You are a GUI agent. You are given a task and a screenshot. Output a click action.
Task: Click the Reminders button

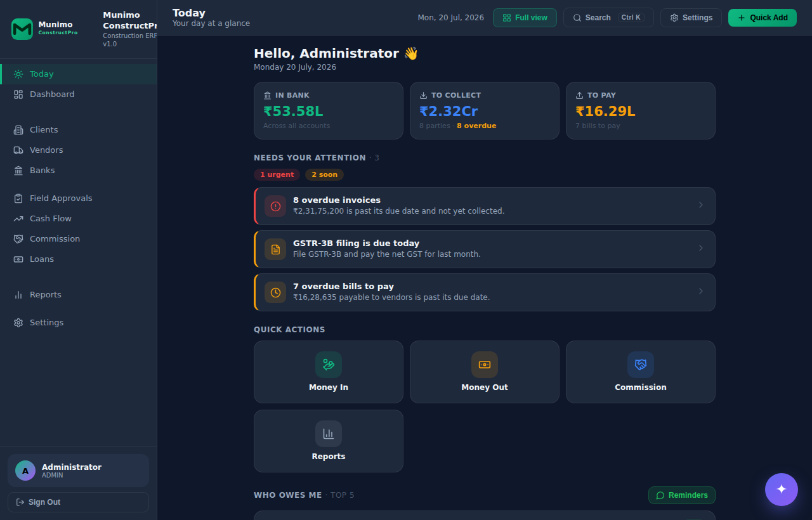point(682,495)
